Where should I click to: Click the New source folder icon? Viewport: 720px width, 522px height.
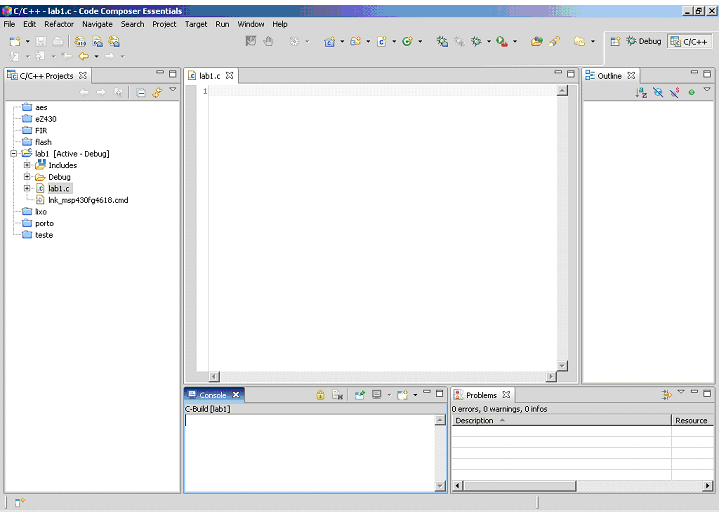(355, 42)
